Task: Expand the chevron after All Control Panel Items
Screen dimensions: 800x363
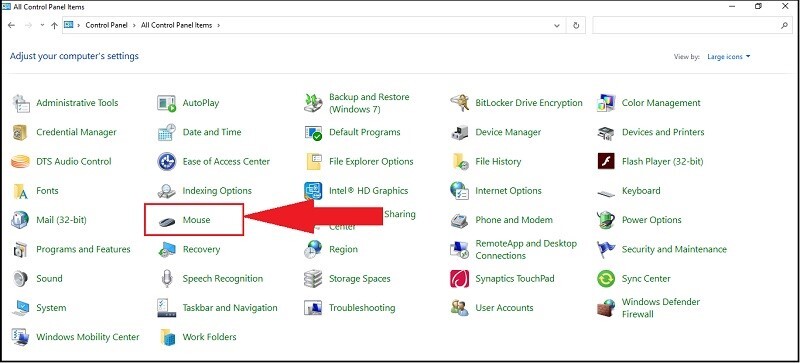Action: click(x=218, y=25)
